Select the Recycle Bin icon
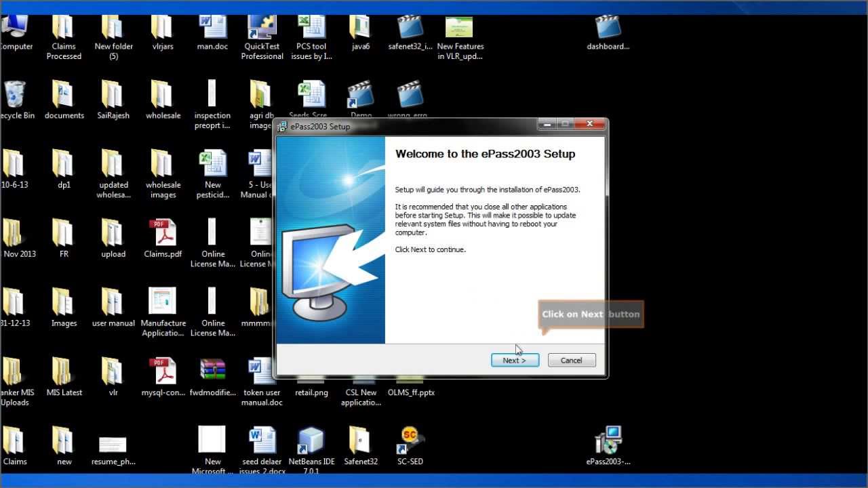Image resolution: width=868 pixels, height=488 pixels. click(x=15, y=95)
